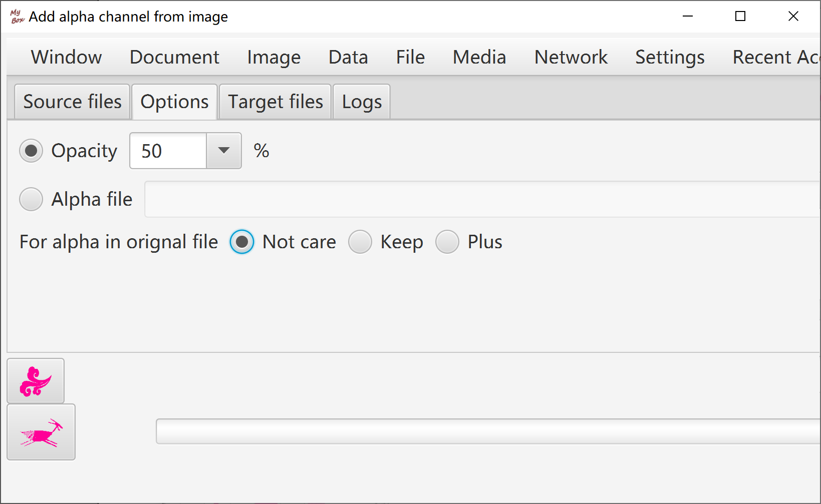Expand the opacity percentage dropdown arrow

224,151
